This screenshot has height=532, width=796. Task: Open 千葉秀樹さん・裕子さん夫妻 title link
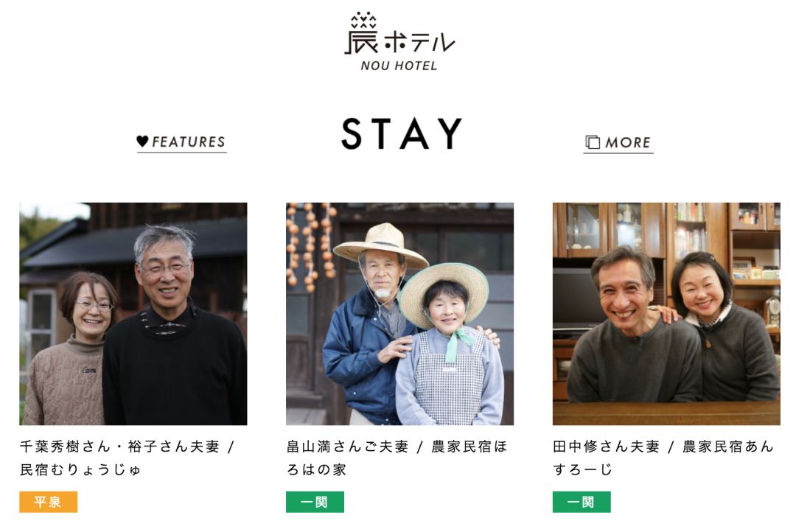point(119,447)
